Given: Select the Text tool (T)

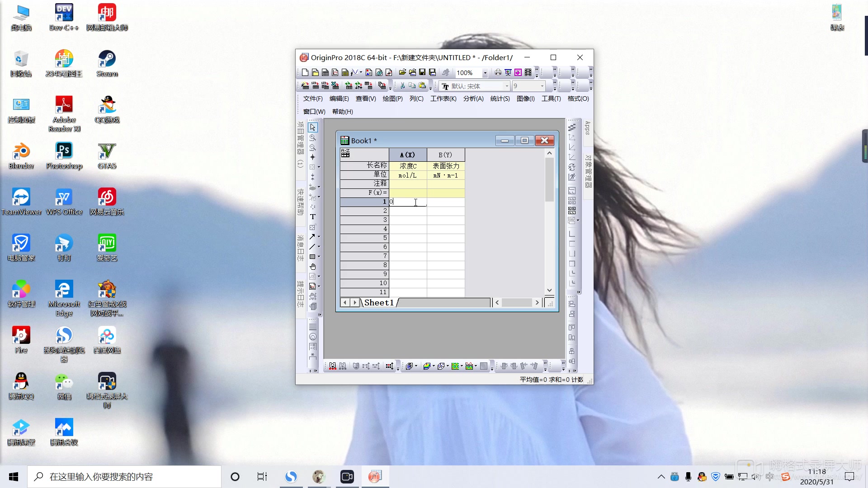Looking at the screenshot, I should [x=312, y=217].
